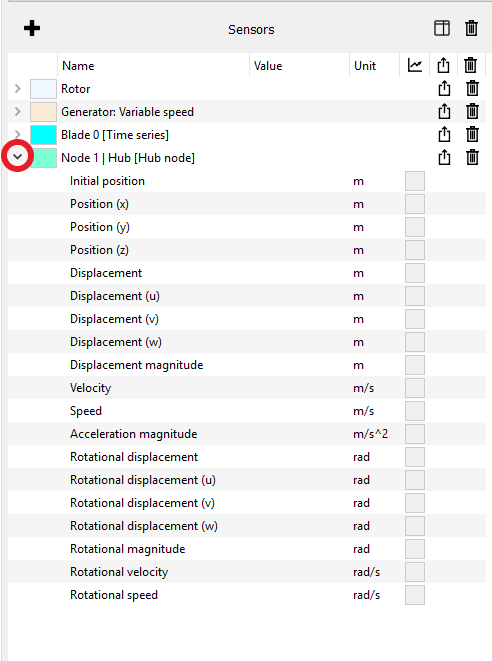
Task: Open the column layout icon in Sensors header
Action: pos(441,29)
